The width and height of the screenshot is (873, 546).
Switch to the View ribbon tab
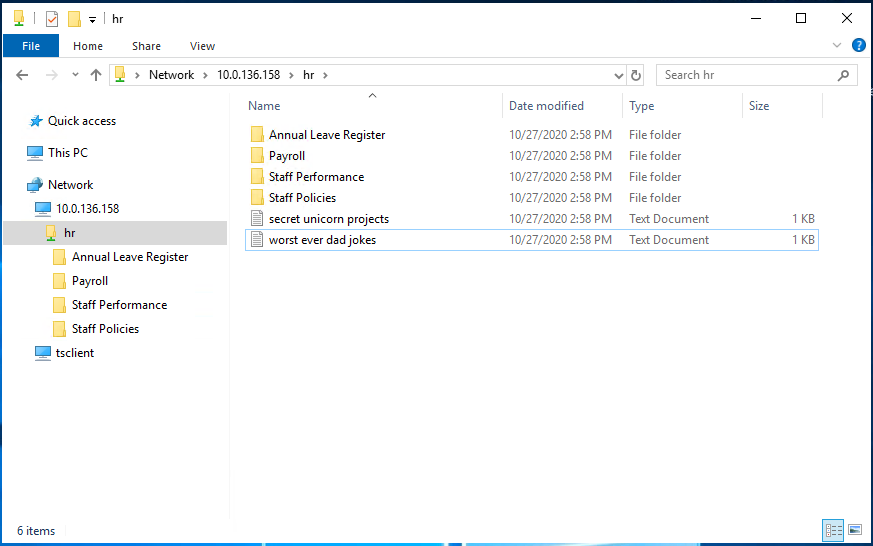tap(202, 46)
